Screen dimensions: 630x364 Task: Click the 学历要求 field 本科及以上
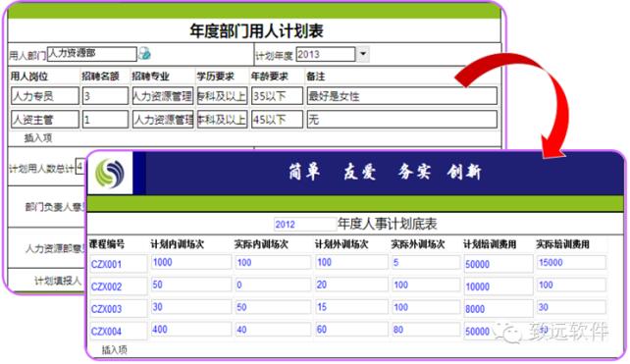click(x=222, y=120)
